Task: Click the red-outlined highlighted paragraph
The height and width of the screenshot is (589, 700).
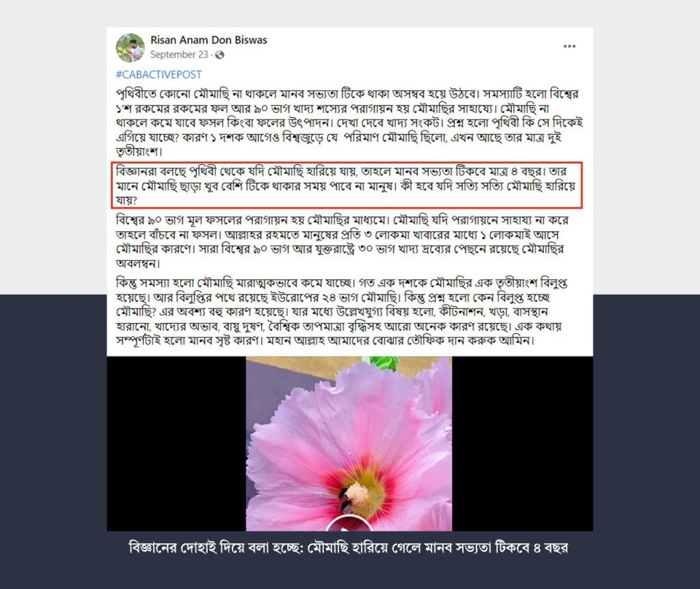Action: pyautogui.click(x=347, y=185)
